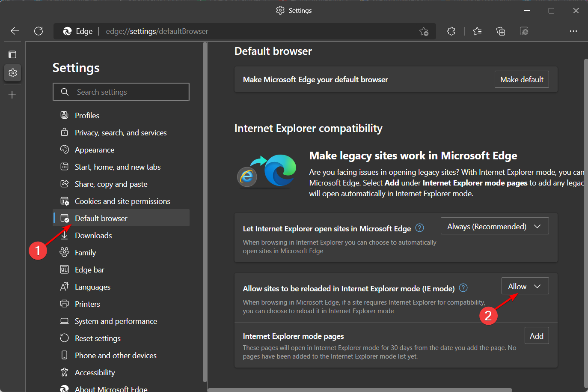Open the Always (Recommended) dropdown
Screen dimensions: 588x392
(x=494, y=226)
